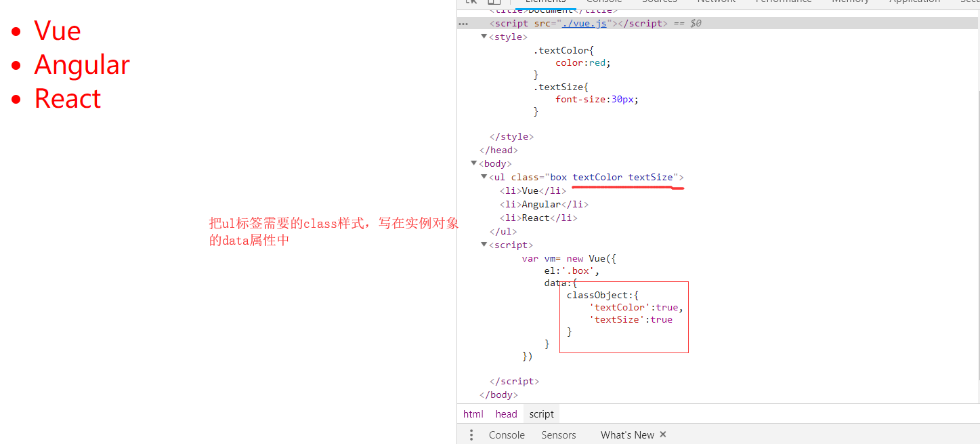
Task: Click the closing head tag in the DOM tree
Action: (498, 150)
